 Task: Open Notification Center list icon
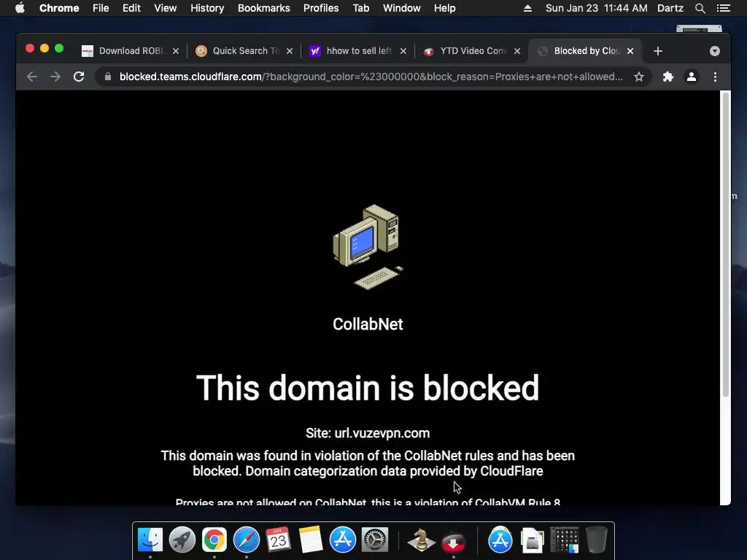tap(723, 8)
